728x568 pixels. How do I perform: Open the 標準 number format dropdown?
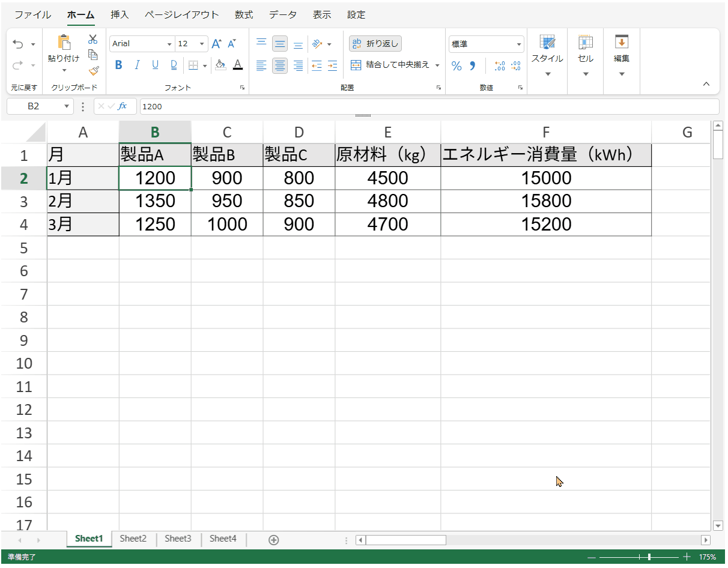(x=518, y=43)
